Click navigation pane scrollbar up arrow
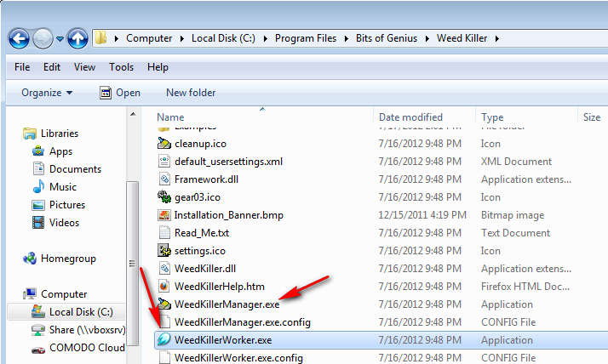 pyautogui.click(x=133, y=114)
